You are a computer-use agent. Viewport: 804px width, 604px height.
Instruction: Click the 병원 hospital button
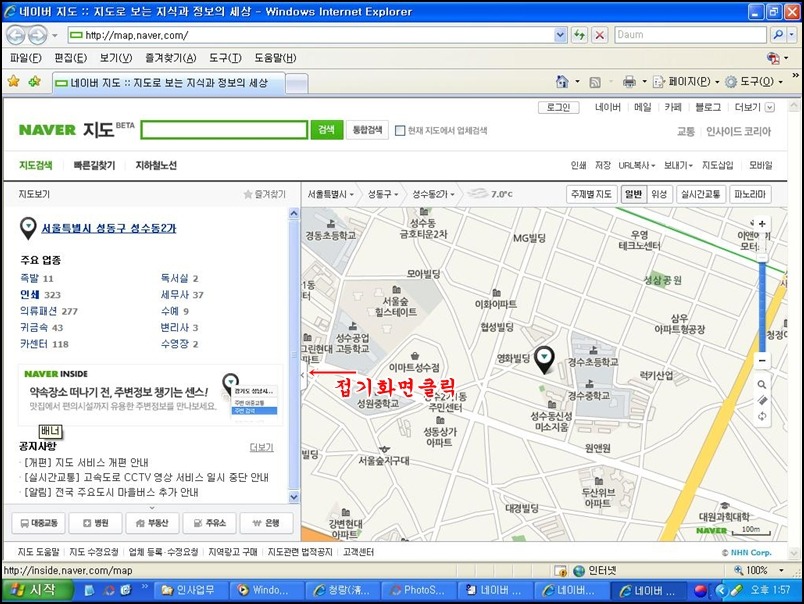click(96, 523)
